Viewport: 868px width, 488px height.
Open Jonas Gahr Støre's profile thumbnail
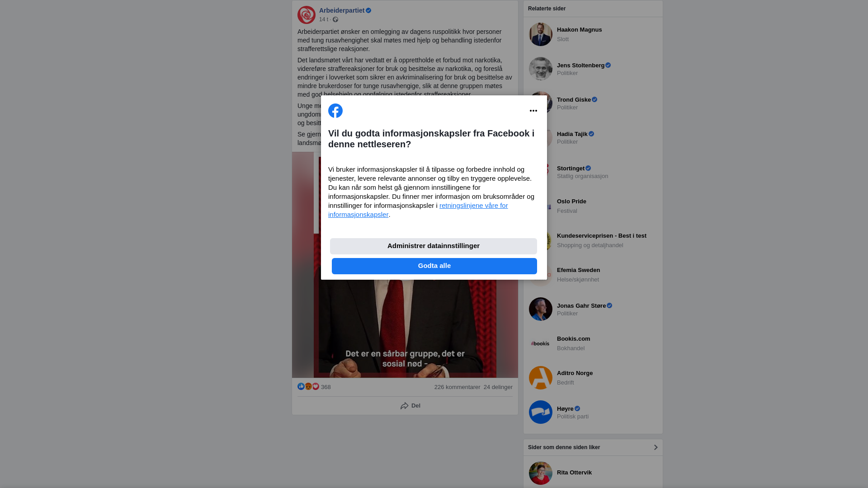pos(541,309)
